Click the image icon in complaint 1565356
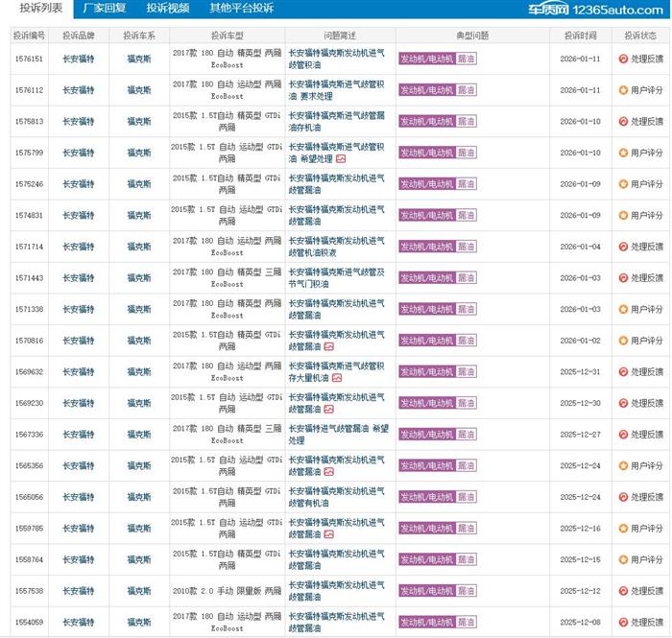Image resolution: width=672 pixels, height=638 pixels. [328, 472]
